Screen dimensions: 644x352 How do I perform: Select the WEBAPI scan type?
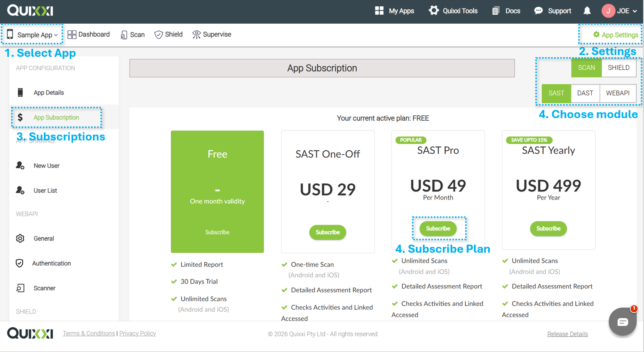[x=618, y=93]
